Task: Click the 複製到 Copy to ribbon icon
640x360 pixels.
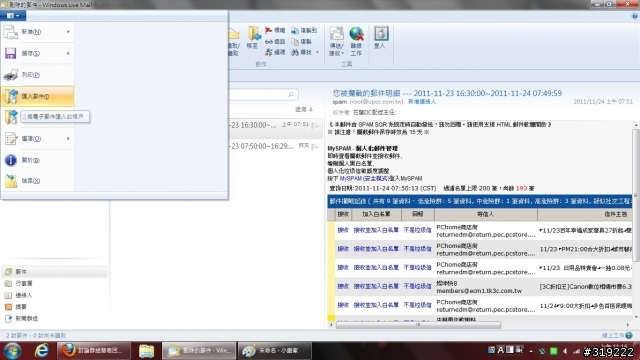Action: 304,31
